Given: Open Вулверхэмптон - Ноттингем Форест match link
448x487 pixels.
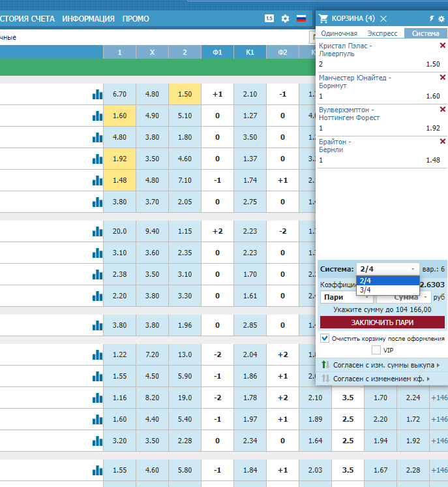Looking at the screenshot, I should click(x=349, y=114).
